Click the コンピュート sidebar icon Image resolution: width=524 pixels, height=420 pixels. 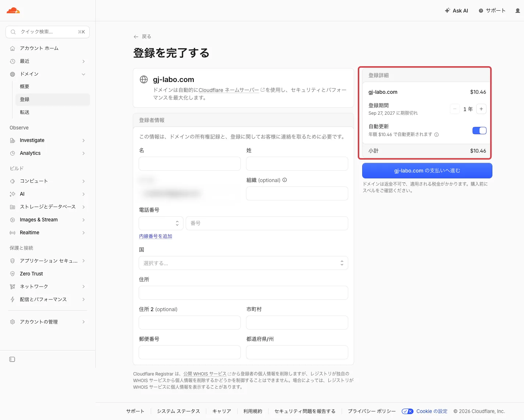13,181
